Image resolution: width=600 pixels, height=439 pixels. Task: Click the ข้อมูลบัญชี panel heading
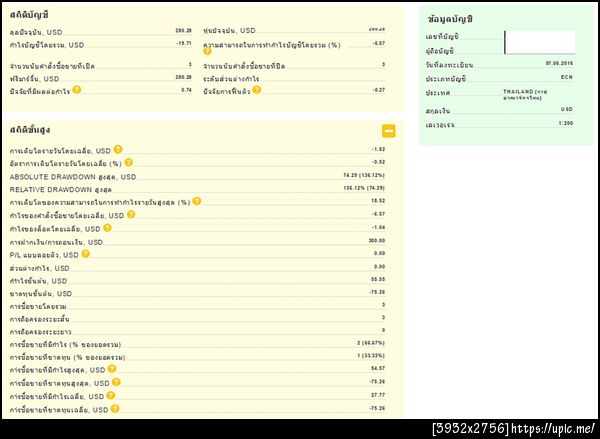coord(450,19)
